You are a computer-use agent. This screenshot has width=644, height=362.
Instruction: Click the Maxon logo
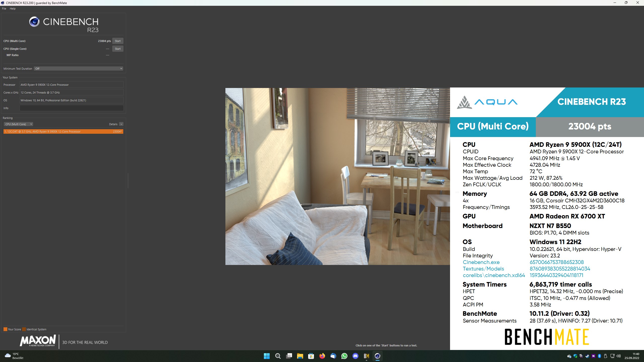point(38,341)
